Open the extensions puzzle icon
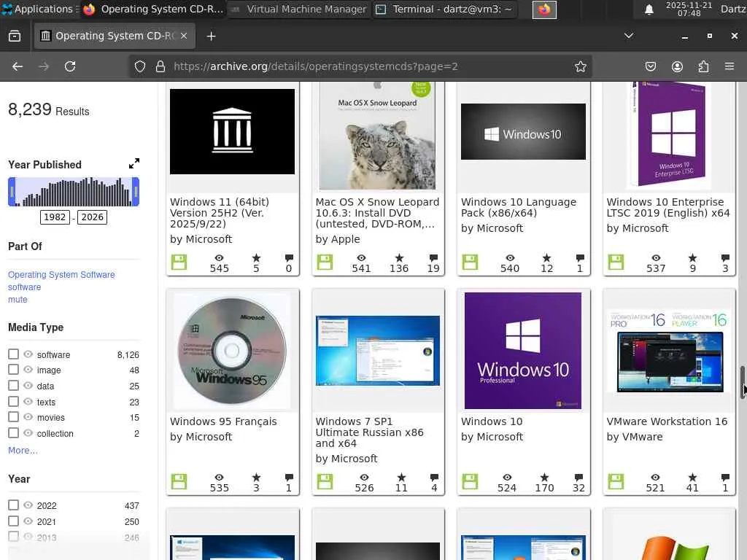Image resolution: width=747 pixels, height=560 pixels. click(704, 66)
